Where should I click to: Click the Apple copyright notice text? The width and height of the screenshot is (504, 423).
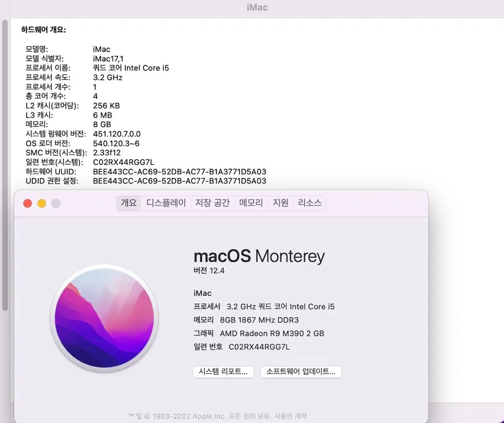coord(200,416)
